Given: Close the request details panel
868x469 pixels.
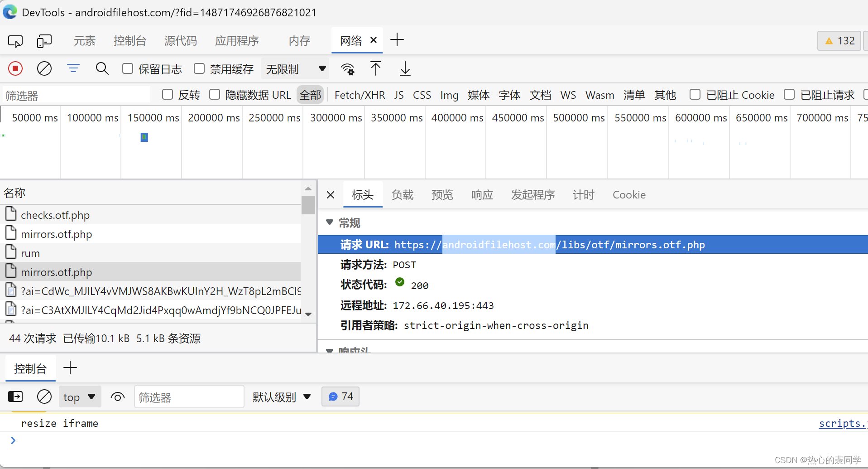Looking at the screenshot, I should click(x=331, y=195).
